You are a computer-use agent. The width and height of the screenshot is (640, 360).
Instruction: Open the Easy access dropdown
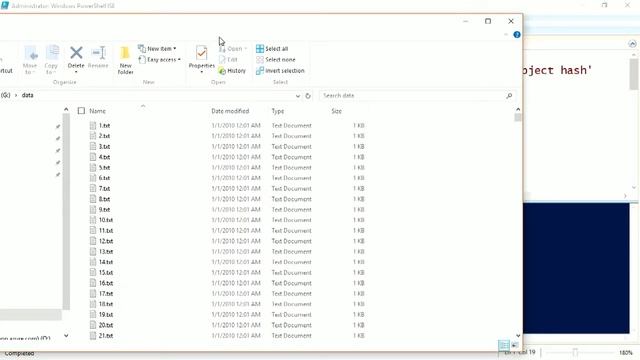(160, 60)
